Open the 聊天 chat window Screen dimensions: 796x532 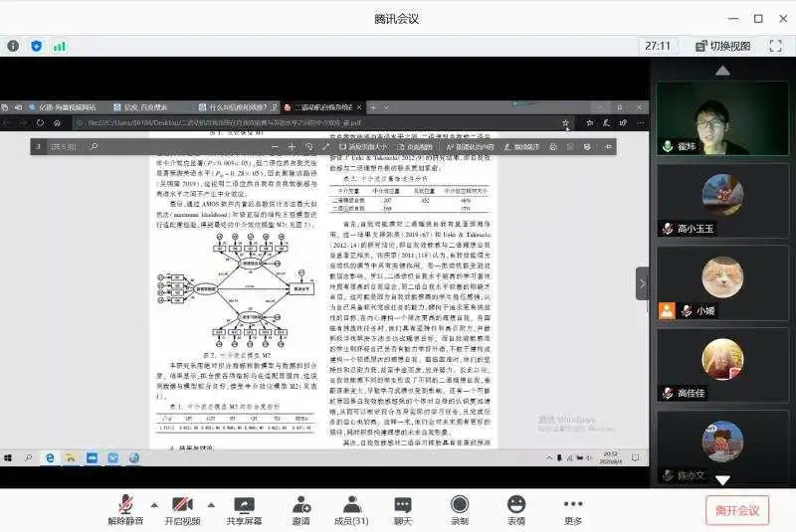(x=402, y=509)
